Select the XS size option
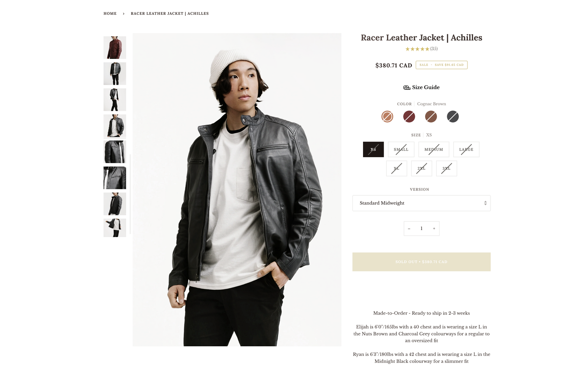 pyautogui.click(x=373, y=149)
